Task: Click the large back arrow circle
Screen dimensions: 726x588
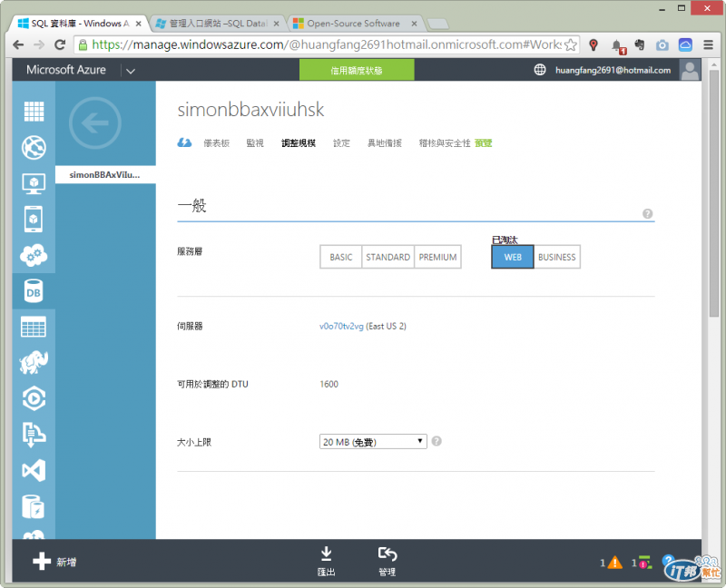Action: coord(95,123)
